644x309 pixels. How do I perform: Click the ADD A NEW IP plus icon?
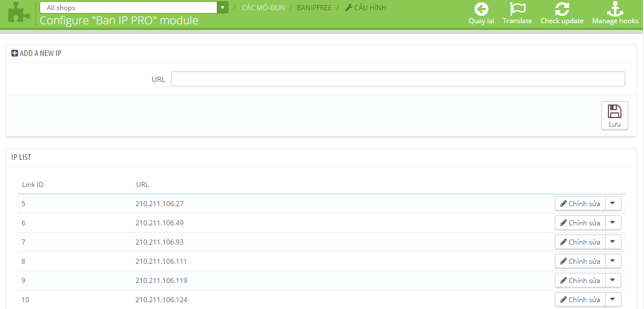pos(14,53)
